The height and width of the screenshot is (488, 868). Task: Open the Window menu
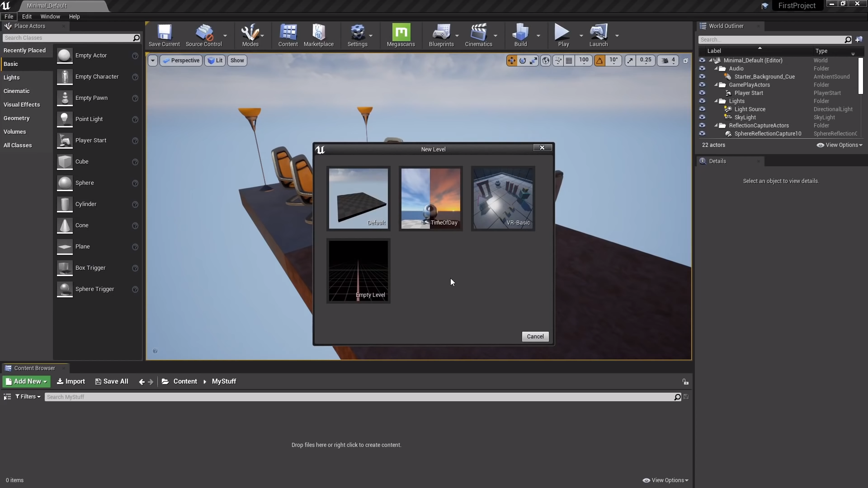coord(50,17)
